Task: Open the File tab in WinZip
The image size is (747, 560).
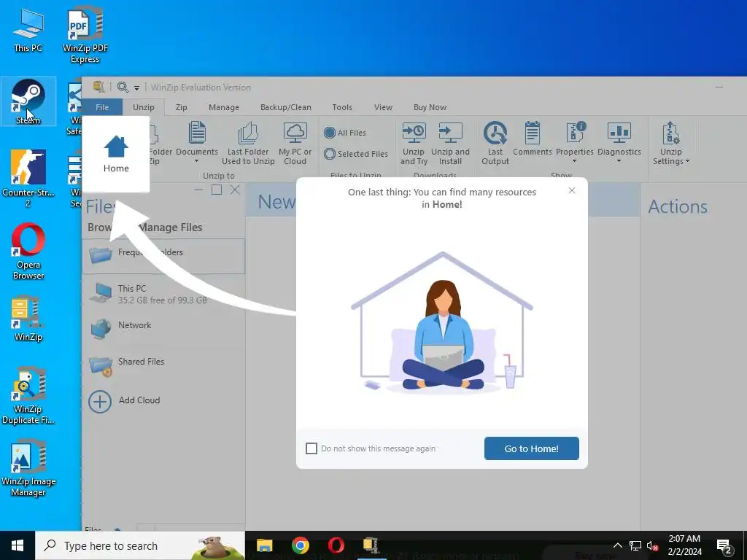Action: pos(102,107)
